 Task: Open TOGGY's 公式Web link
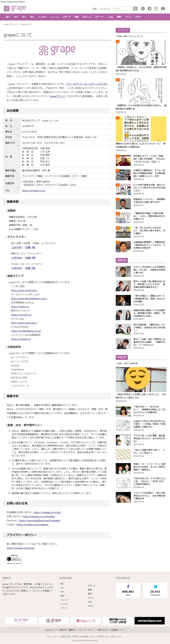point(17,268)
